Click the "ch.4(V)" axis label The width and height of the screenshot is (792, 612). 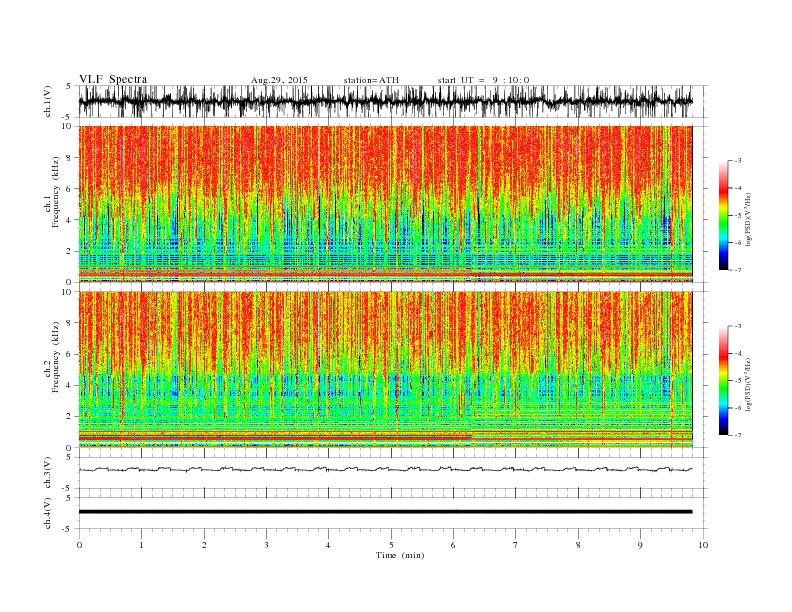48,513
